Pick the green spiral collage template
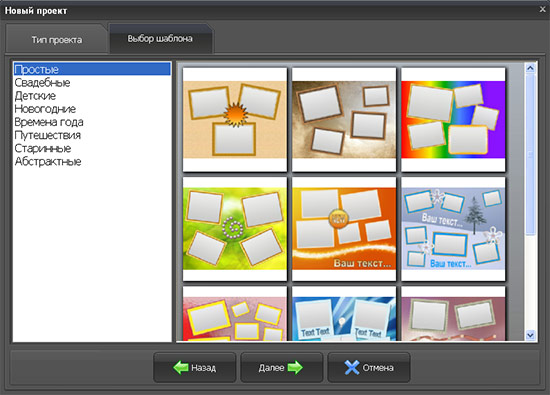550x395 pixels. point(235,229)
